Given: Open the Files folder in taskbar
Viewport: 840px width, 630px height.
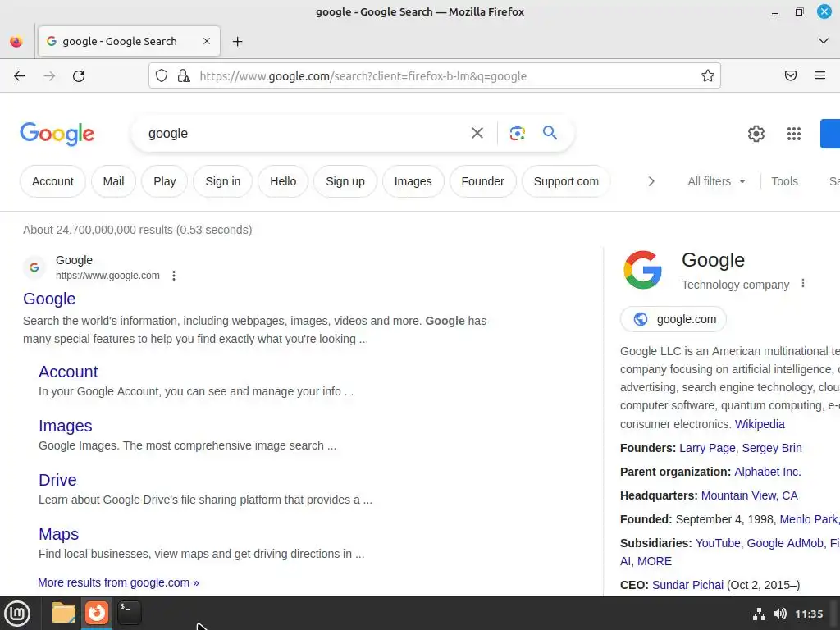Looking at the screenshot, I should pyautogui.click(x=64, y=613).
